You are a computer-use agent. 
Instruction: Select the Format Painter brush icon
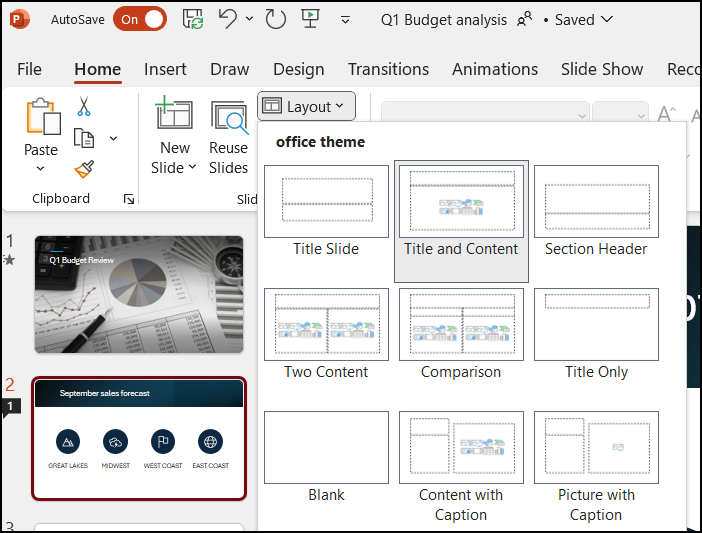pyautogui.click(x=84, y=169)
